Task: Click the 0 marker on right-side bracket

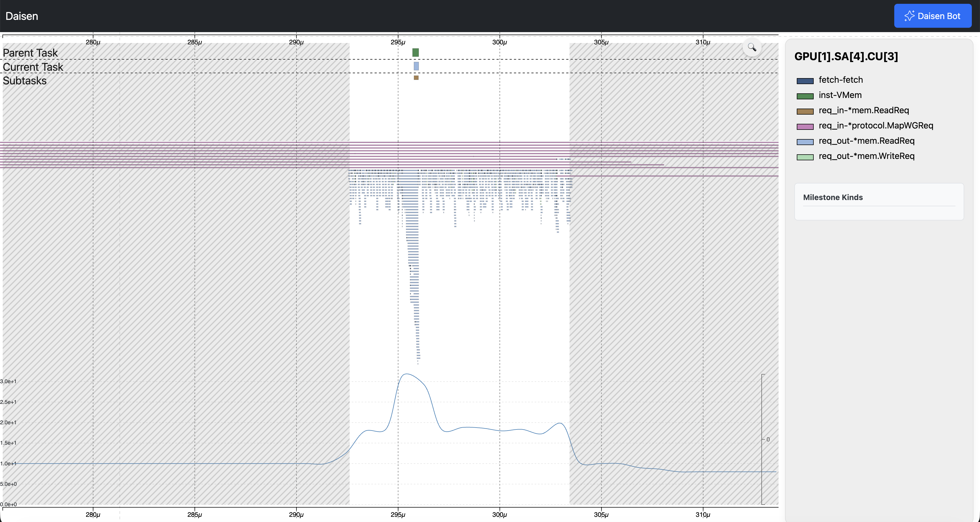Action: (768, 440)
